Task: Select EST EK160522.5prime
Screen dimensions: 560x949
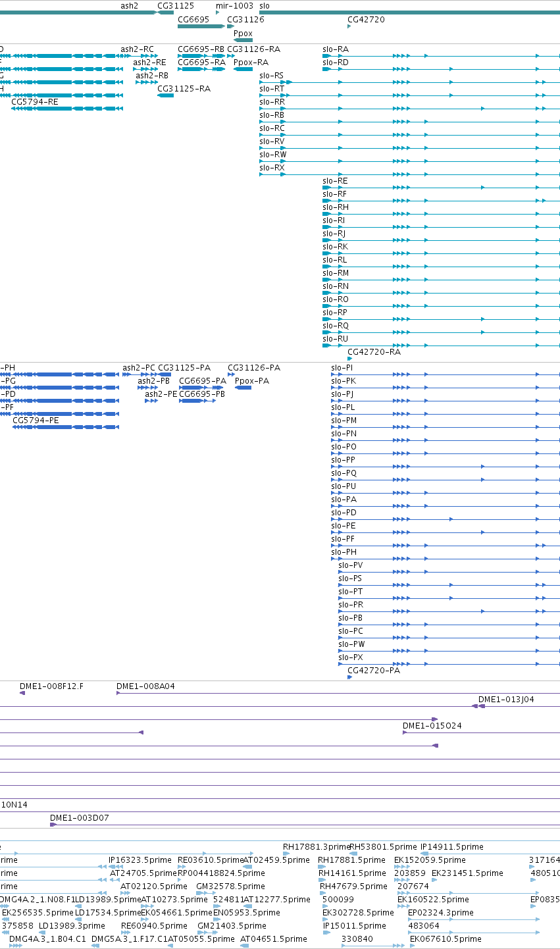Action: point(433,900)
